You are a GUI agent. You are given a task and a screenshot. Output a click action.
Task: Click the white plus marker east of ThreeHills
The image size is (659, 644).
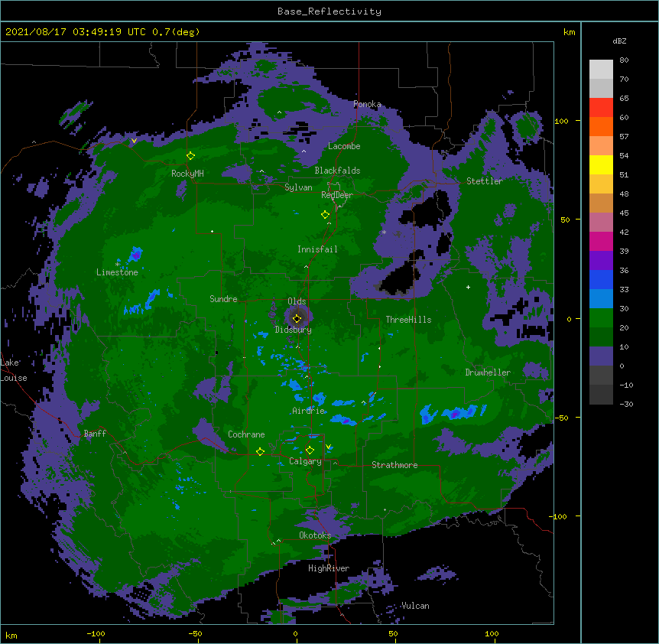click(x=468, y=287)
